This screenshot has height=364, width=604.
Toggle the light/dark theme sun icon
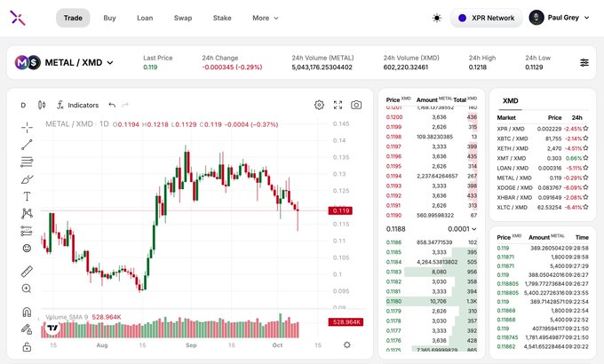click(x=437, y=18)
